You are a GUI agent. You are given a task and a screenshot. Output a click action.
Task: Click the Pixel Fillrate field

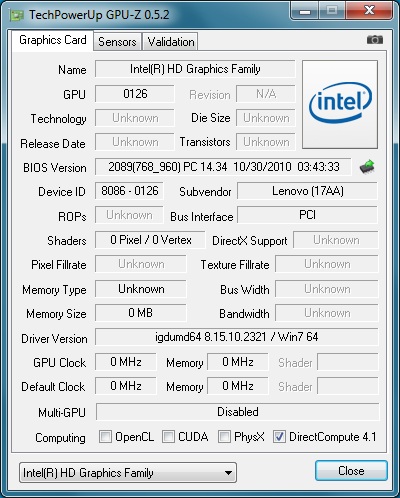click(x=141, y=264)
